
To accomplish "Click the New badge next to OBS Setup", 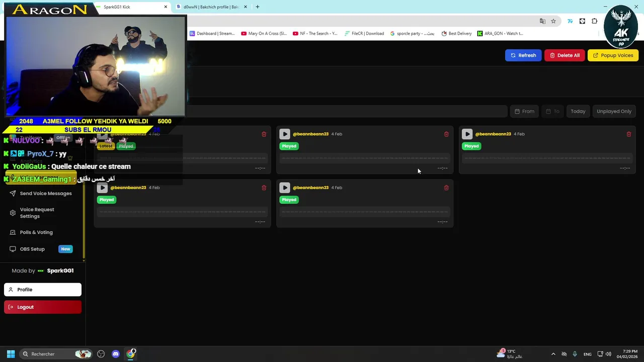I will coord(65,249).
